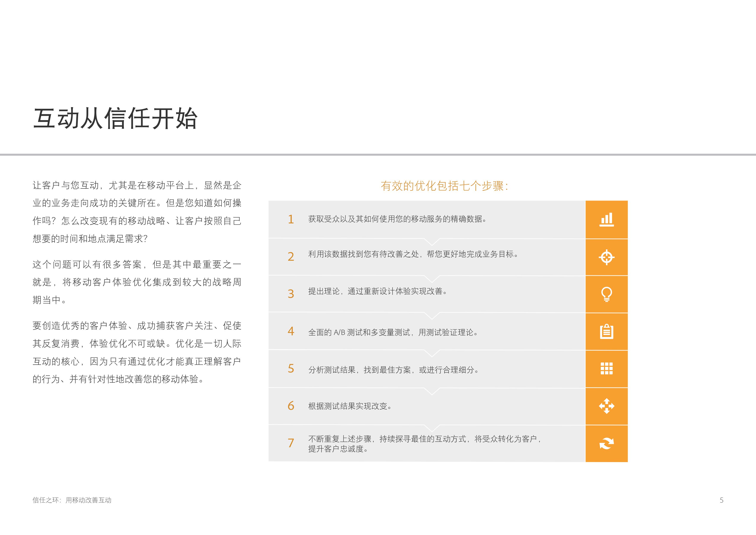Click the step 1 text about 获取受众 data
The width and height of the screenshot is (756, 535).
(x=397, y=219)
